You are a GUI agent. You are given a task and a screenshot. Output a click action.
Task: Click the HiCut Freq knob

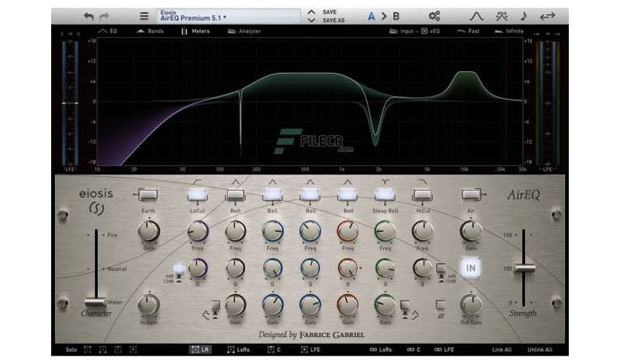422,232
